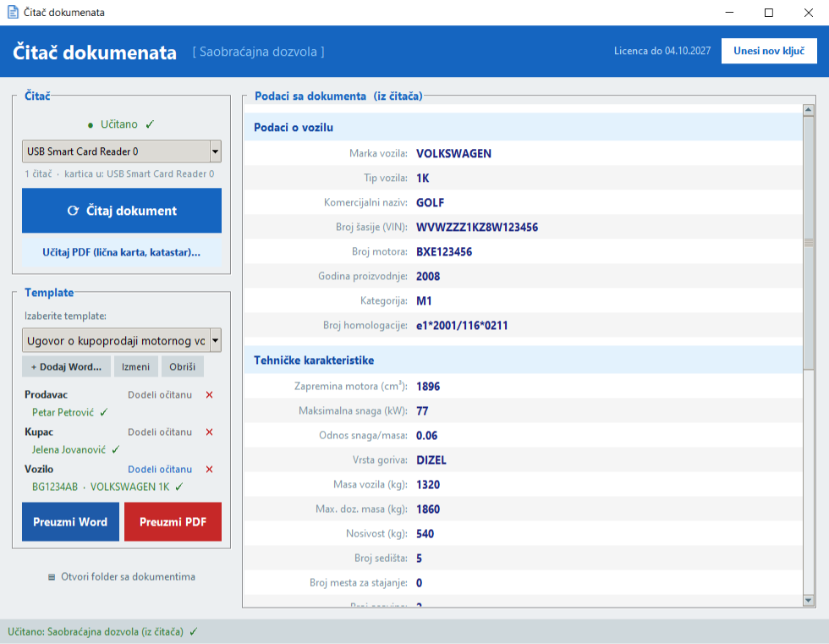Select the VIN value WVWZZZ1KZ8W123456
Viewport: 829px width, 644px height.
(x=477, y=228)
